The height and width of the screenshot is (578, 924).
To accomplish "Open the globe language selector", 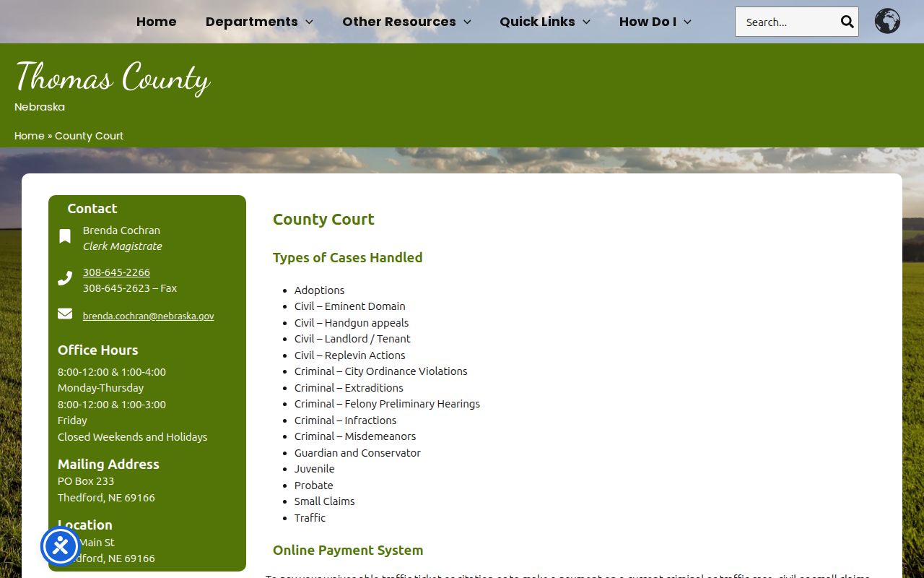I will pyautogui.click(x=887, y=22).
